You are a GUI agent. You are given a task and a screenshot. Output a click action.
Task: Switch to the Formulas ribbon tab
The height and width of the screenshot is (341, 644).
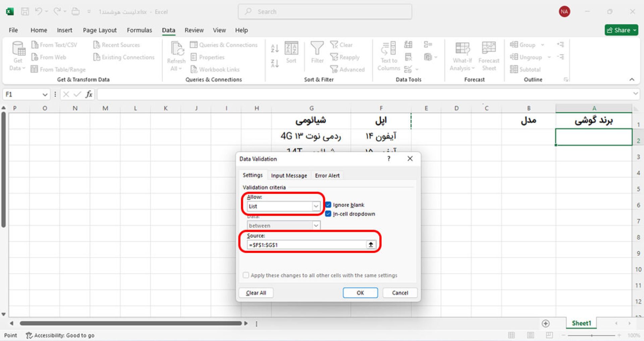pos(140,30)
